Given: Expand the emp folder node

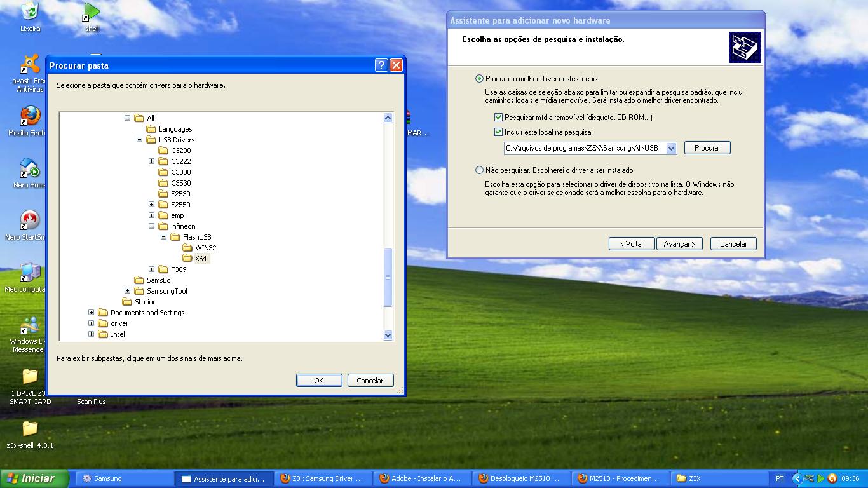Looking at the screenshot, I should coord(151,215).
